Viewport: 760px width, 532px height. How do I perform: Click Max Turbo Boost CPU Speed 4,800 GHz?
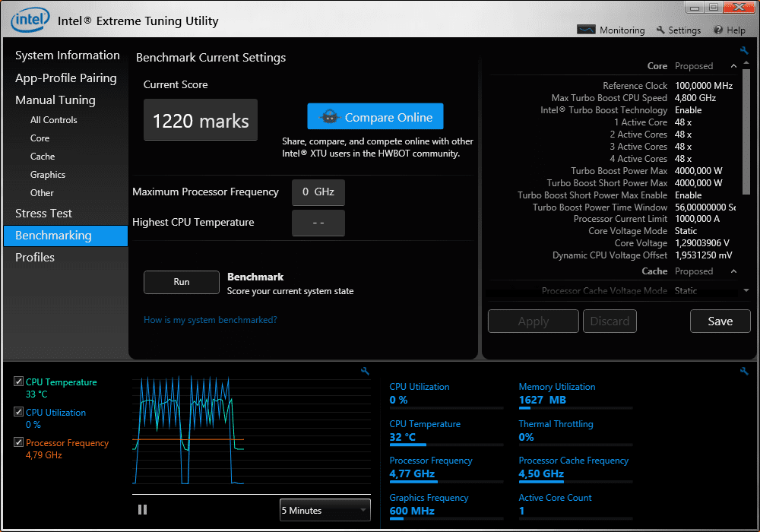(x=695, y=98)
